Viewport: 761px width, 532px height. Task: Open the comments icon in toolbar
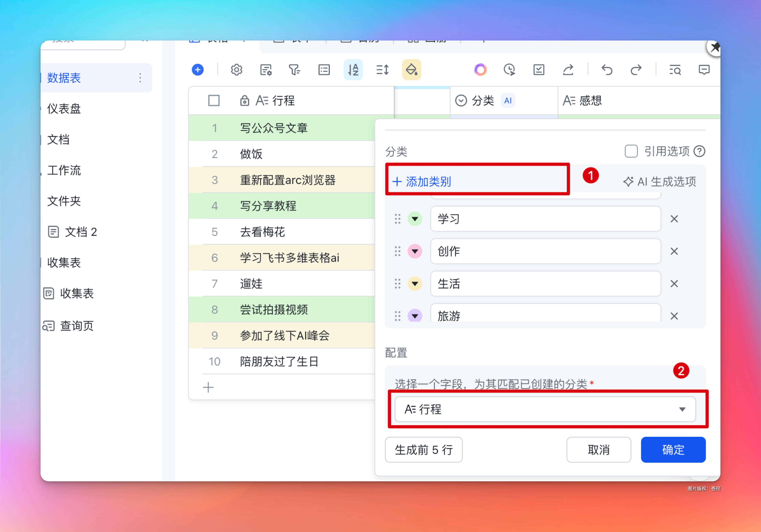click(x=704, y=70)
